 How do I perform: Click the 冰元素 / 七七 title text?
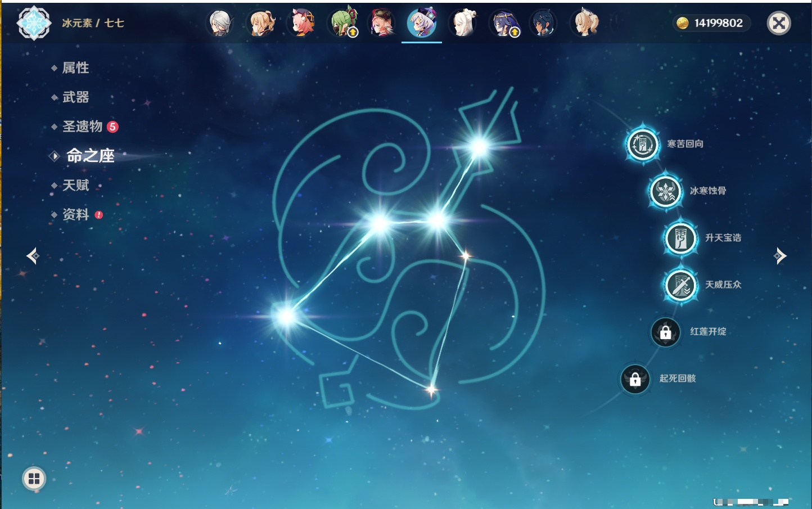(x=93, y=23)
